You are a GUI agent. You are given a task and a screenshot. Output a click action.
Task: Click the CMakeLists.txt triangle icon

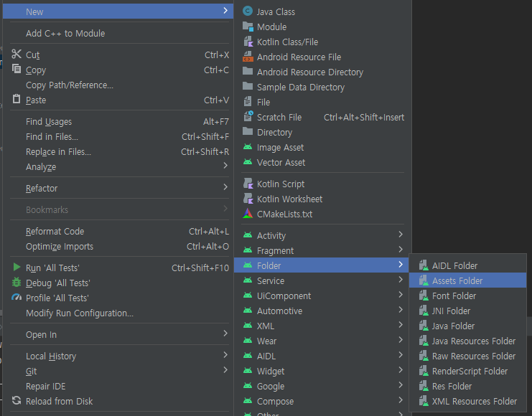248,213
